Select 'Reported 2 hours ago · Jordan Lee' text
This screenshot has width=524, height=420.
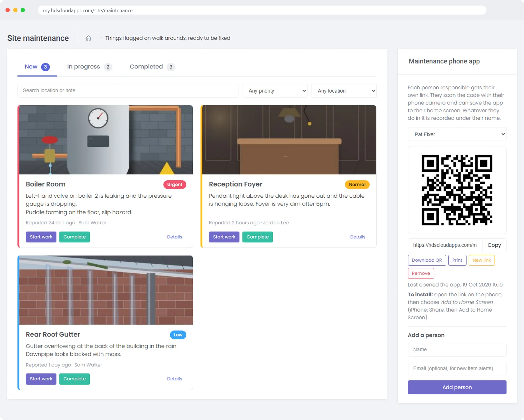tap(249, 223)
